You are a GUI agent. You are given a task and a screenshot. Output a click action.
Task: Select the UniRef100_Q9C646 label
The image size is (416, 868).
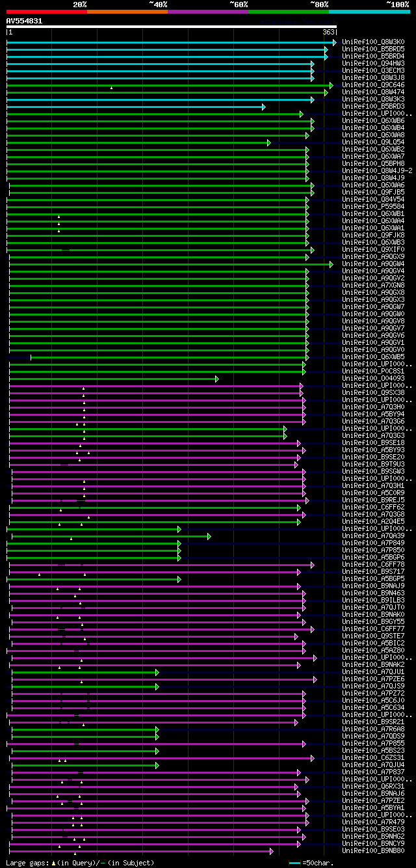pyautogui.click(x=374, y=85)
